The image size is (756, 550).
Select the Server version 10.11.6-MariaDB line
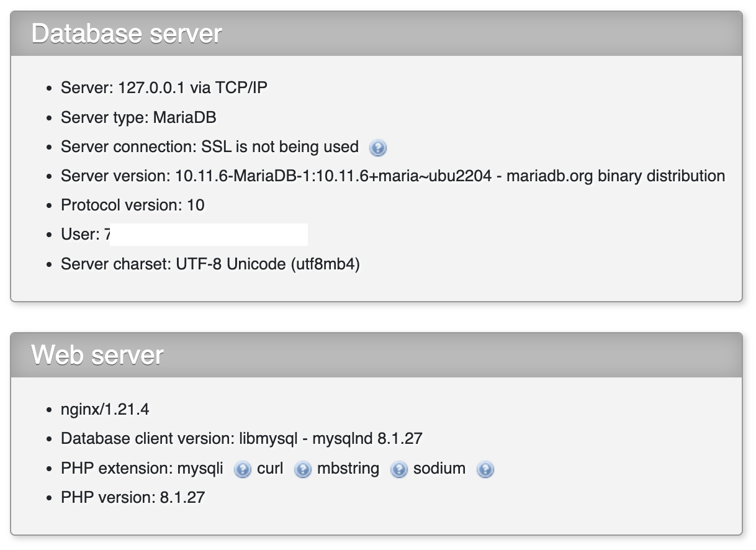pyautogui.click(x=393, y=176)
